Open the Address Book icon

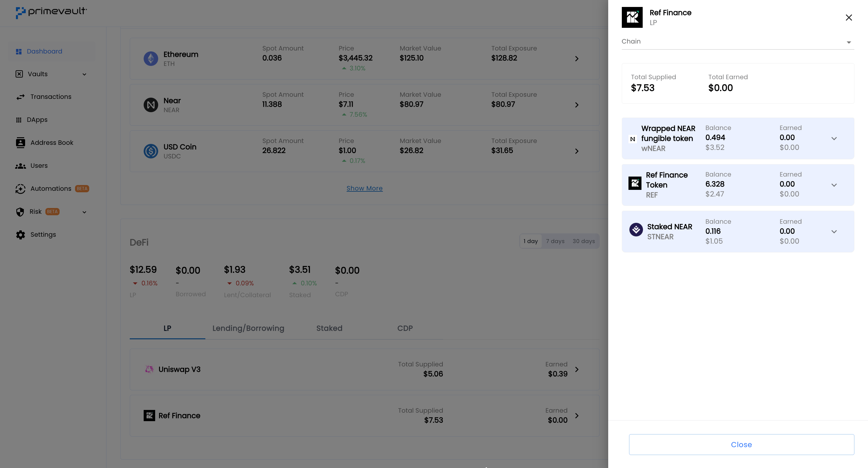point(21,143)
